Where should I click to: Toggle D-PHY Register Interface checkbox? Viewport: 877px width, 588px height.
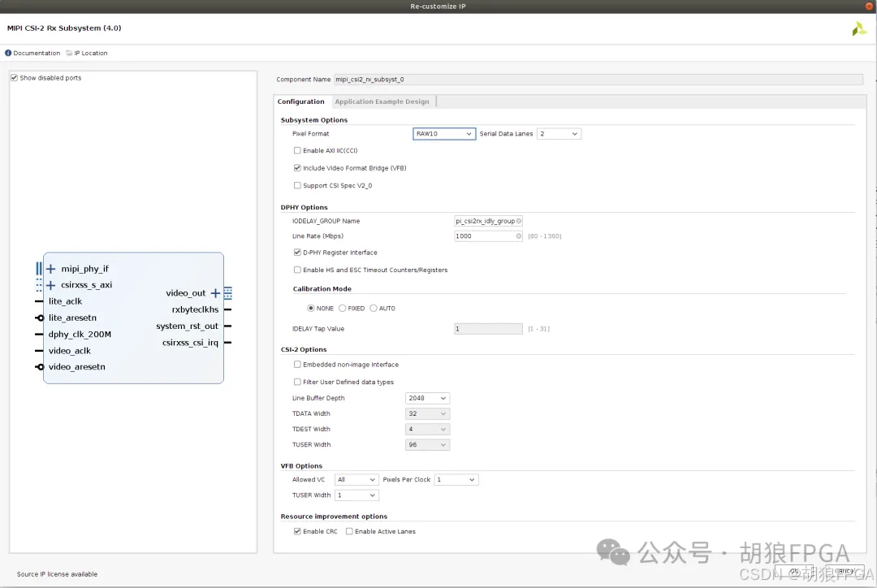point(297,253)
